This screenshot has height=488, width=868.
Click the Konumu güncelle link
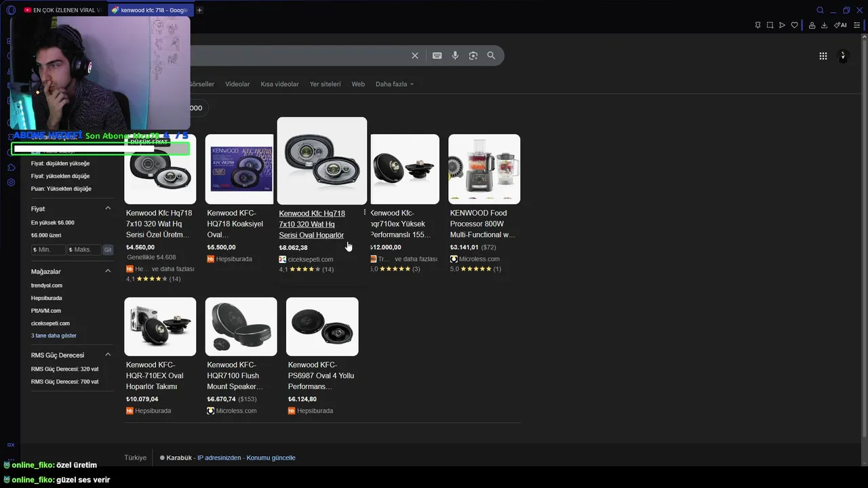click(x=271, y=457)
